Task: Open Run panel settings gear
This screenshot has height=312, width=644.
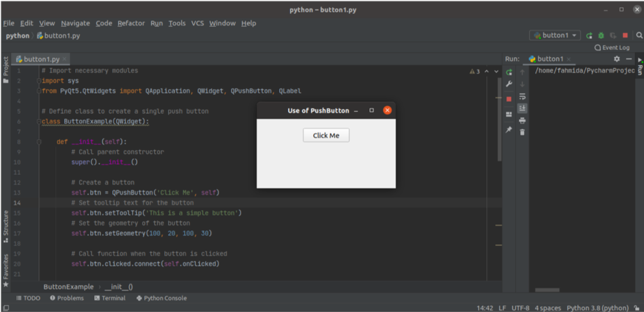Action: pyautogui.click(x=617, y=59)
